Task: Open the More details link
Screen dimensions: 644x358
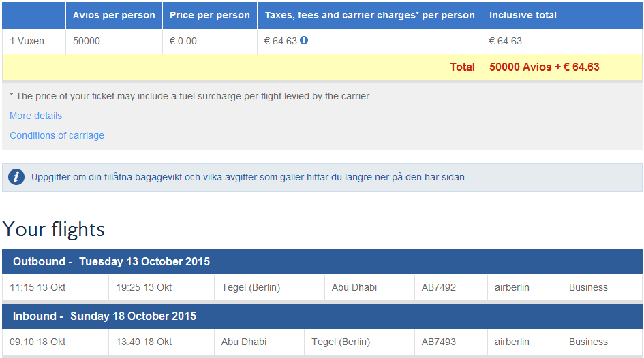Action: click(35, 116)
